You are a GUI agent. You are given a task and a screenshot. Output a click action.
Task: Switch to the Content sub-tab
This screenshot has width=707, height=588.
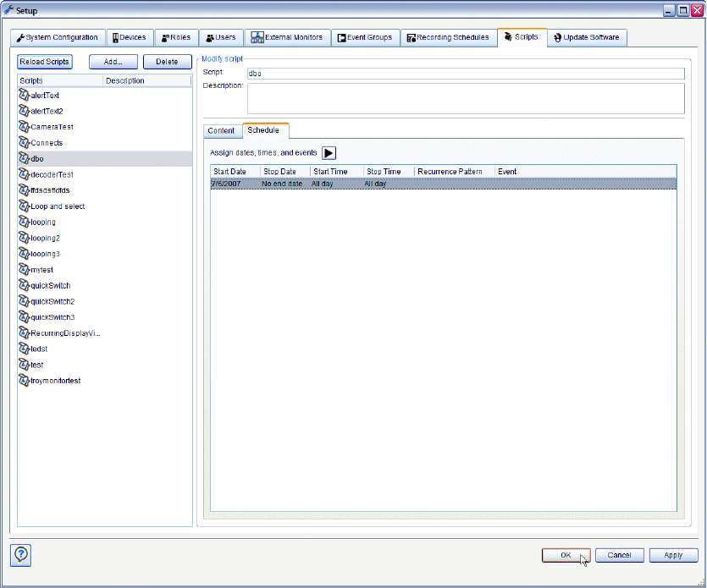(x=221, y=131)
